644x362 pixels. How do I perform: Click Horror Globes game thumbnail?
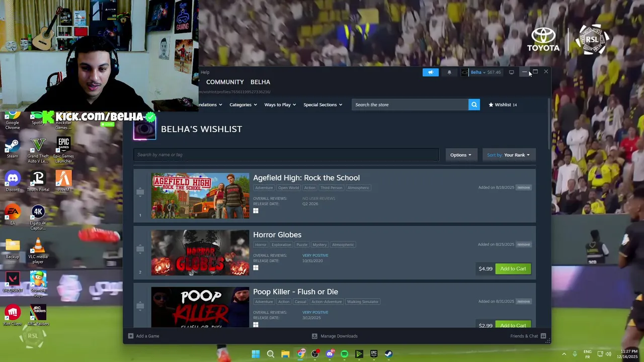pyautogui.click(x=200, y=253)
